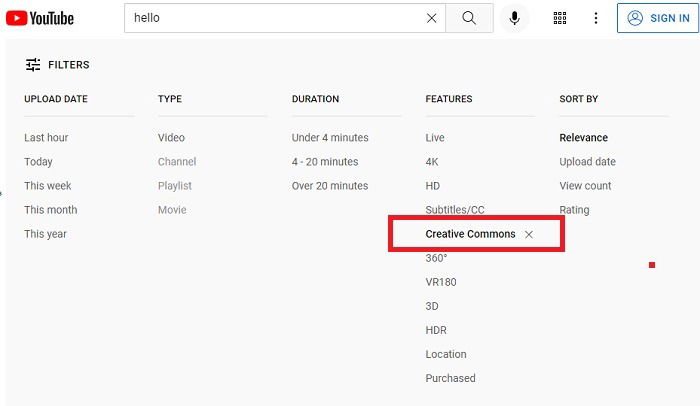Select the Movie type filter
This screenshot has height=406, width=700.
172,210
